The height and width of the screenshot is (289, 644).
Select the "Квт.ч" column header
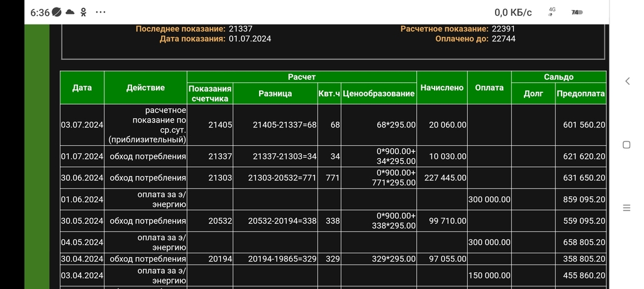[329, 94]
